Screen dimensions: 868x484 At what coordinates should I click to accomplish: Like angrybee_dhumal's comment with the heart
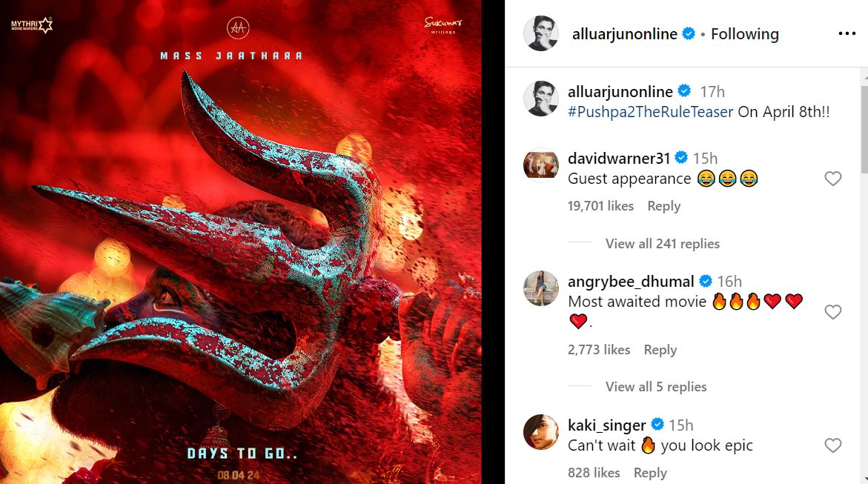[x=832, y=312]
